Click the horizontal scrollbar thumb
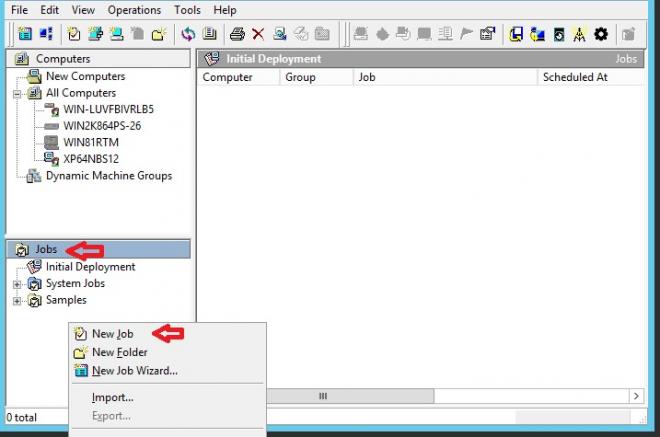The height and width of the screenshot is (437, 660). click(x=350, y=396)
